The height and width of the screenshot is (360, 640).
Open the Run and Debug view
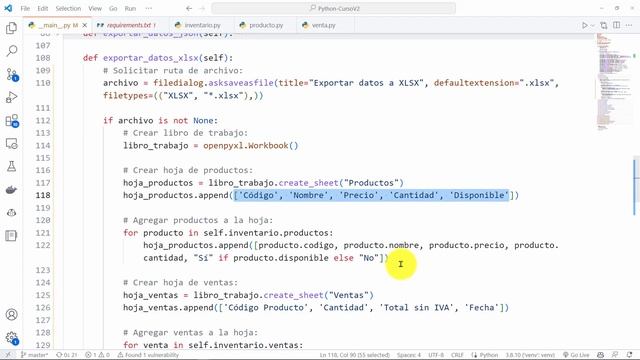11,97
